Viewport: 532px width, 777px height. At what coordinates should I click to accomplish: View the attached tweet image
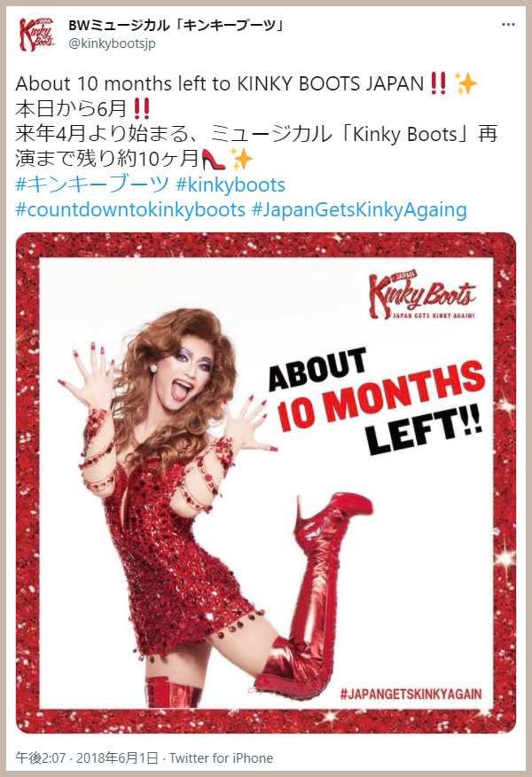point(266,483)
